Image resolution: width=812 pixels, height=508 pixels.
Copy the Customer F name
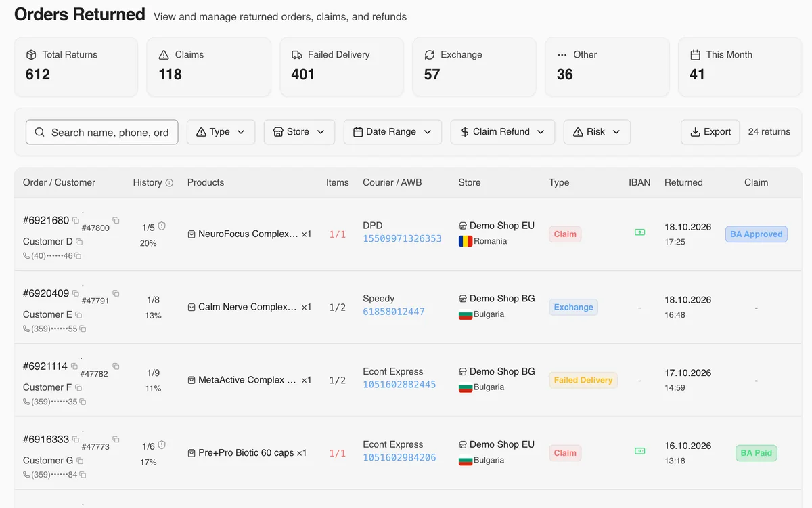coord(78,388)
